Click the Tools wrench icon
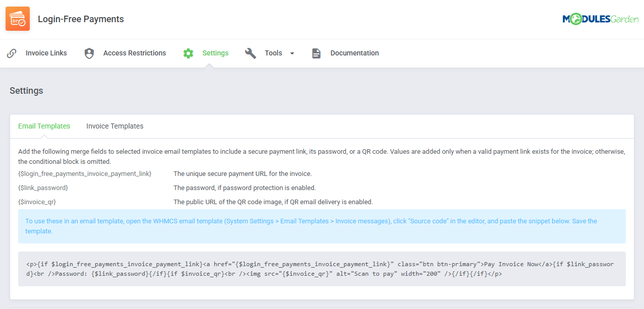Image resolution: width=644 pixels, height=309 pixels. [251, 53]
